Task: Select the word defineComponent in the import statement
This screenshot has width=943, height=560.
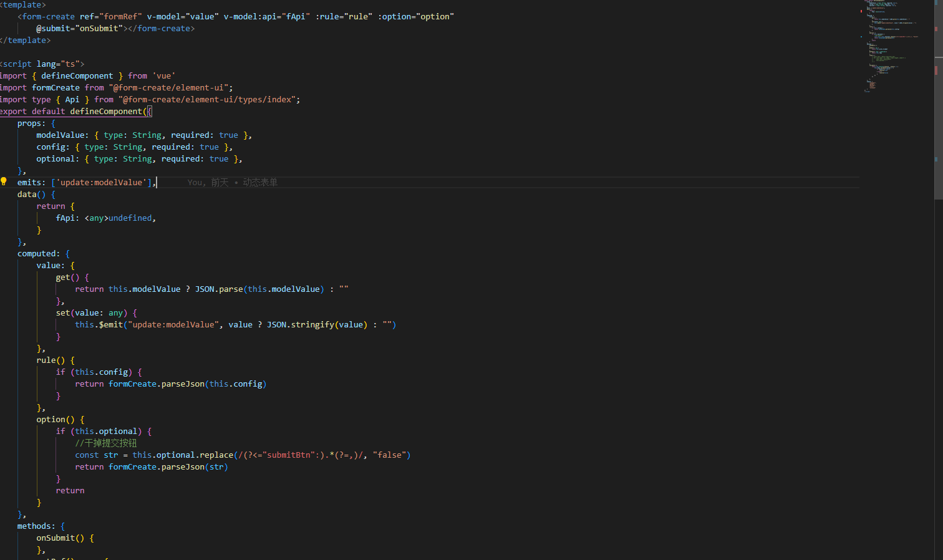Action: (77, 75)
